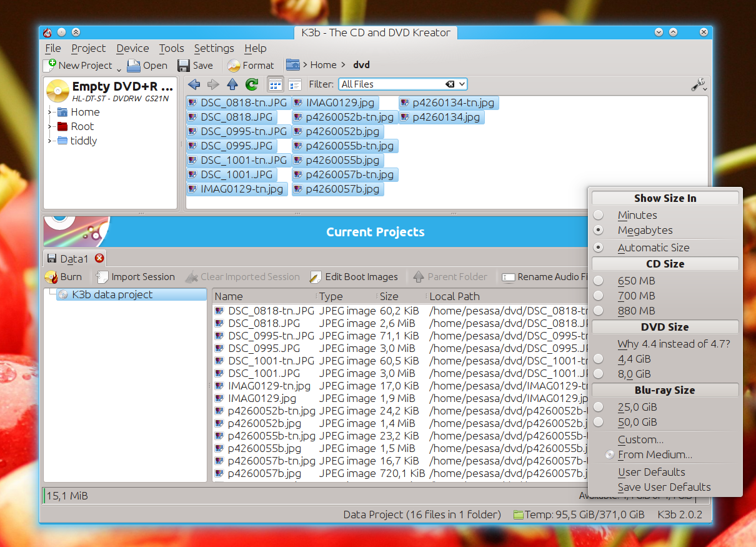Click the 15,1 MiB project fill bar
756x547 pixels.
pyautogui.click(x=377, y=496)
